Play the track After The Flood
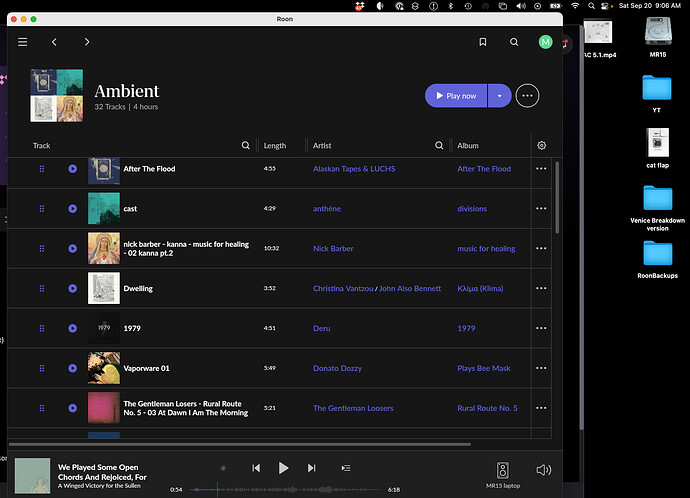The width and height of the screenshot is (690, 498). 73,169
